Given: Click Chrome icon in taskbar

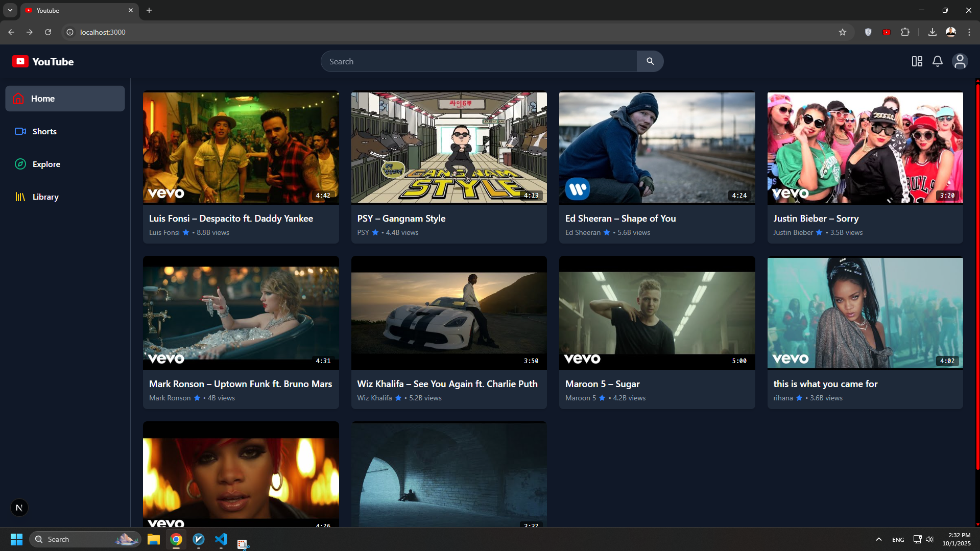Looking at the screenshot, I should (176, 539).
